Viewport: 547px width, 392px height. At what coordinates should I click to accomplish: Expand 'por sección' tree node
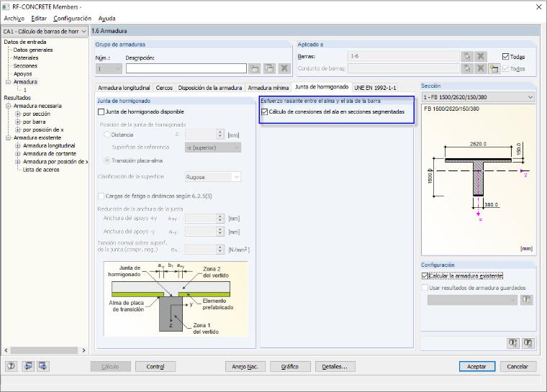pos(18,114)
